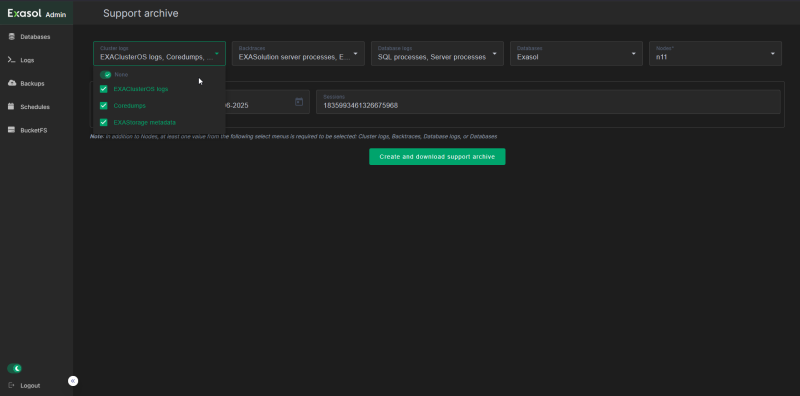
Task: Uncheck the EXAClusterOS logs checkbox
Action: pyautogui.click(x=104, y=89)
